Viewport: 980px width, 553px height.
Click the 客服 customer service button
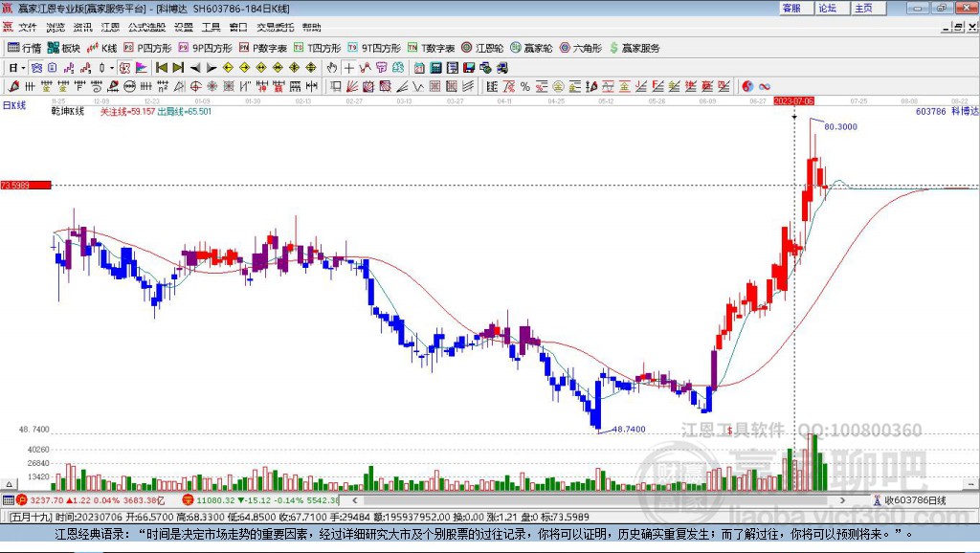791,8
